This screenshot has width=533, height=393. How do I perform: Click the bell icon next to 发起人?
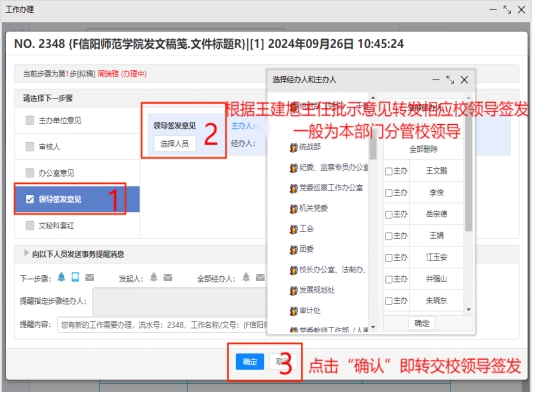[154, 277]
